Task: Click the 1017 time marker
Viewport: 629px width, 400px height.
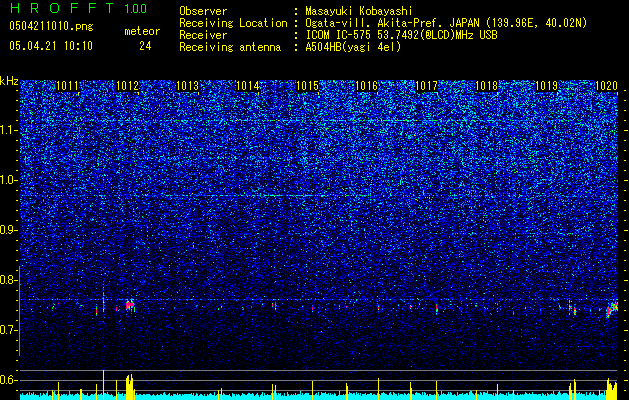Action: 426,86
